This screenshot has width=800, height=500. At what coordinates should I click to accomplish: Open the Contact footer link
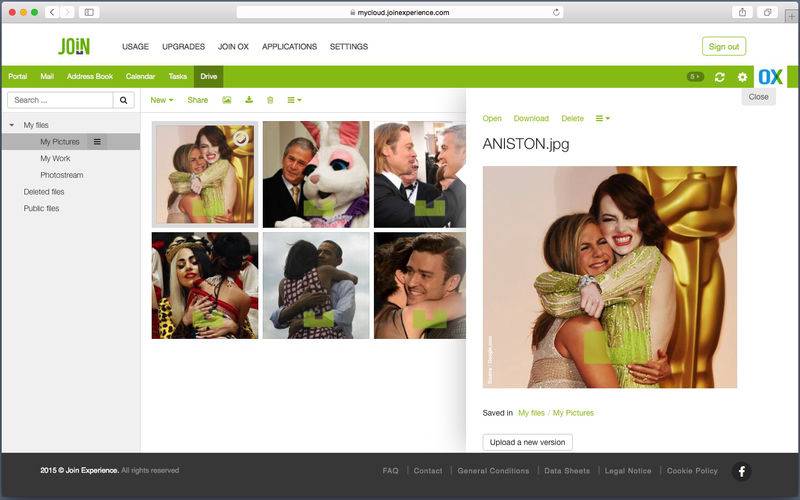(x=428, y=471)
